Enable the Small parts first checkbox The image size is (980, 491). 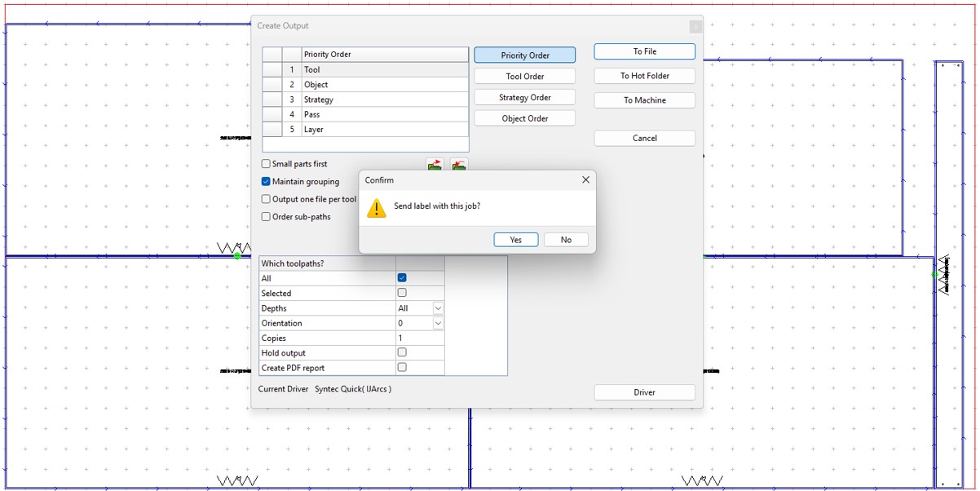tap(266, 164)
